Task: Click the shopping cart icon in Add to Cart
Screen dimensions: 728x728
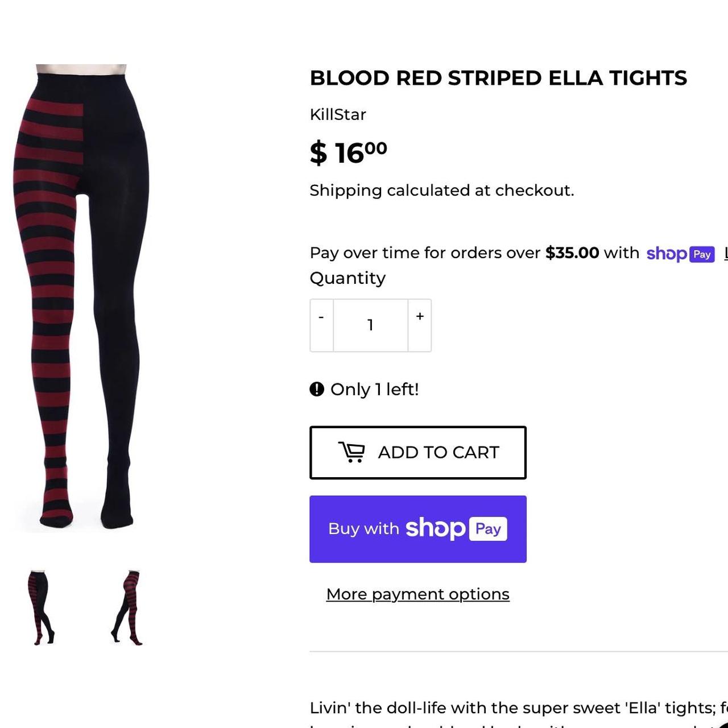Action: 352,452
